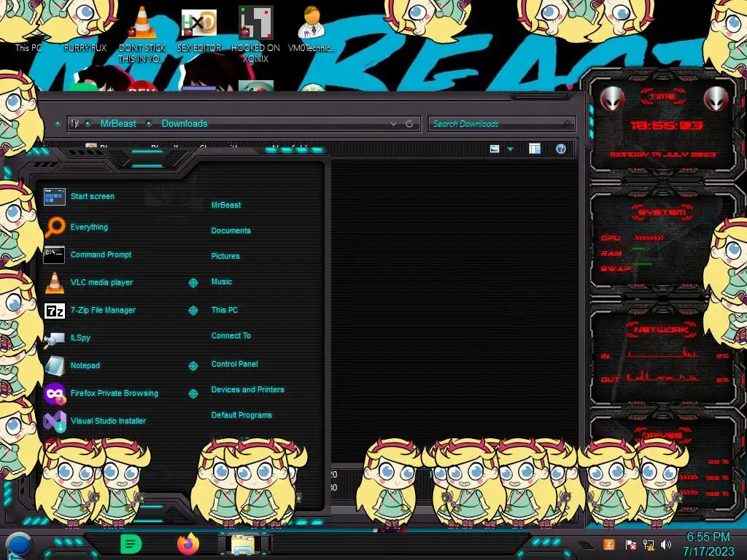The image size is (747, 560).
Task: Open This PC from start menu
Action: pos(225,310)
